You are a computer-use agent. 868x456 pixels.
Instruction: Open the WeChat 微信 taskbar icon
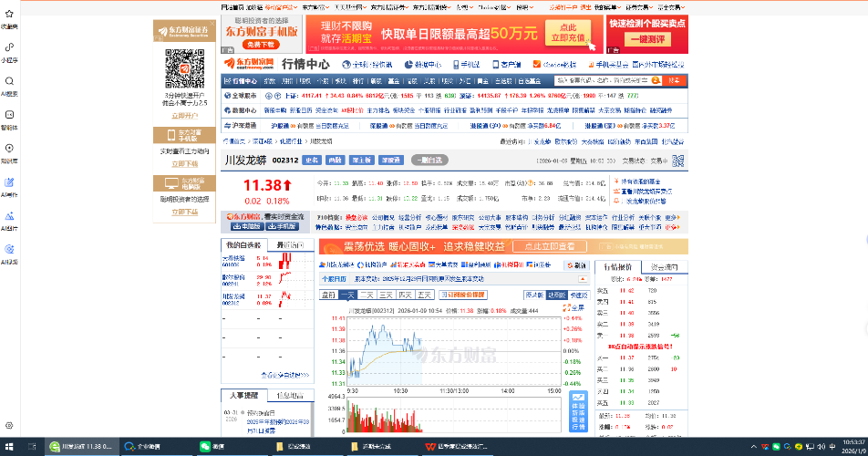coord(205,446)
